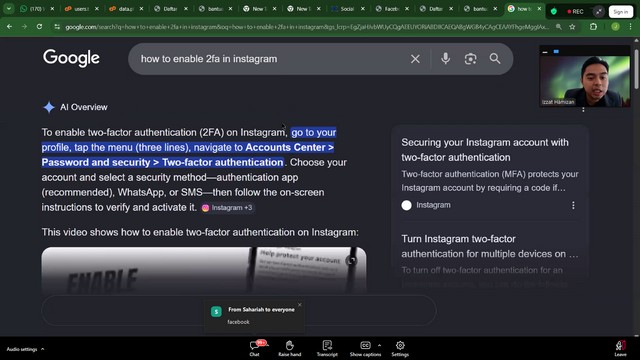Open the meeting Transcript
The width and height of the screenshot is (640, 360).
[x=327, y=348]
